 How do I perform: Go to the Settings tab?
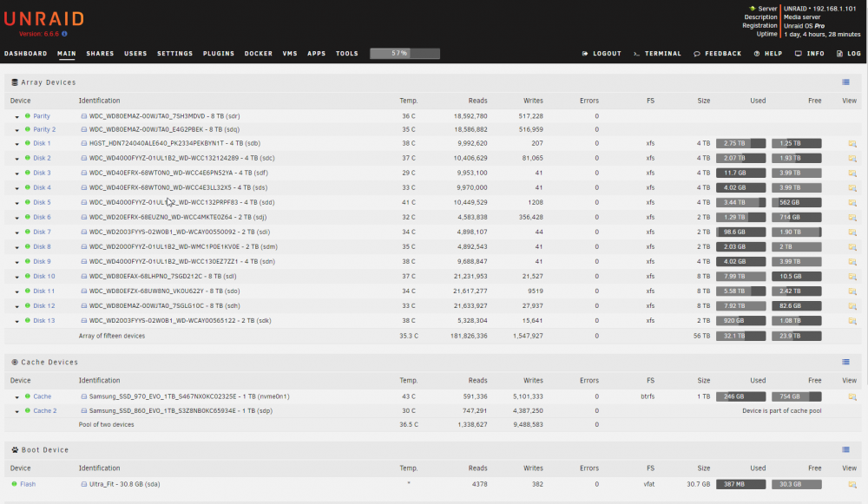click(x=175, y=54)
